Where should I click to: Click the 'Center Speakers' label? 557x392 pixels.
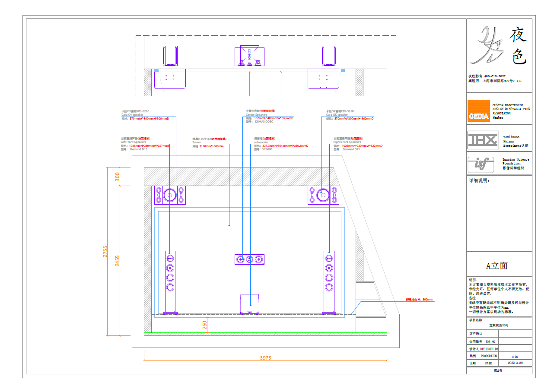[x=256, y=115]
